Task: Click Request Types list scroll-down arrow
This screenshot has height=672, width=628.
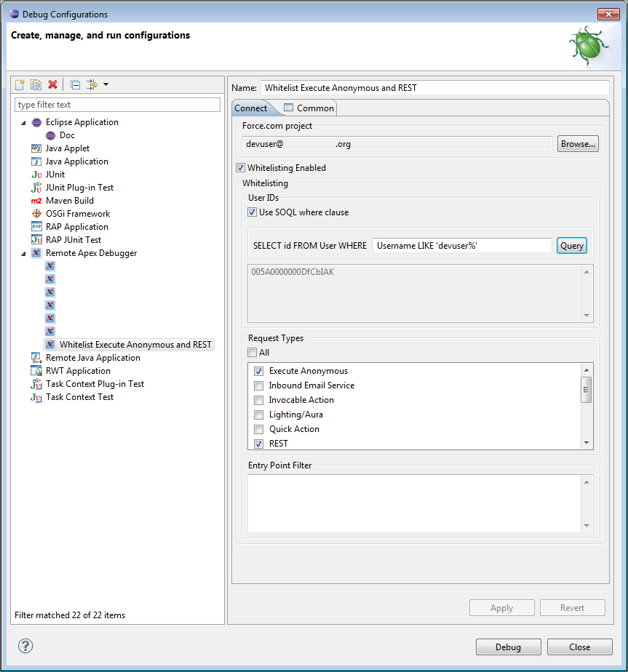Action: (587, 443)
